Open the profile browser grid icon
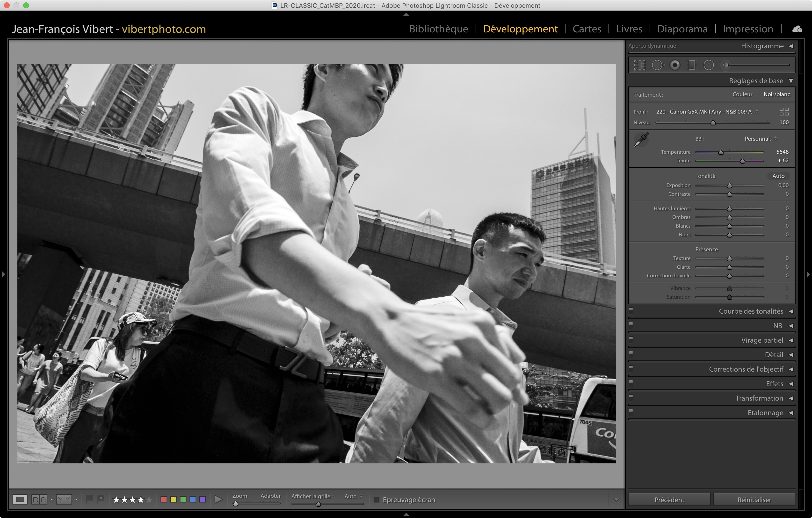Screen dimensions: 812x518 784,112
